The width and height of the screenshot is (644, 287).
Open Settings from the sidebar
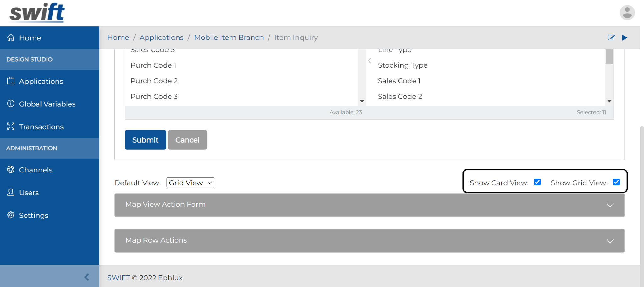click(x=34, y=215)
